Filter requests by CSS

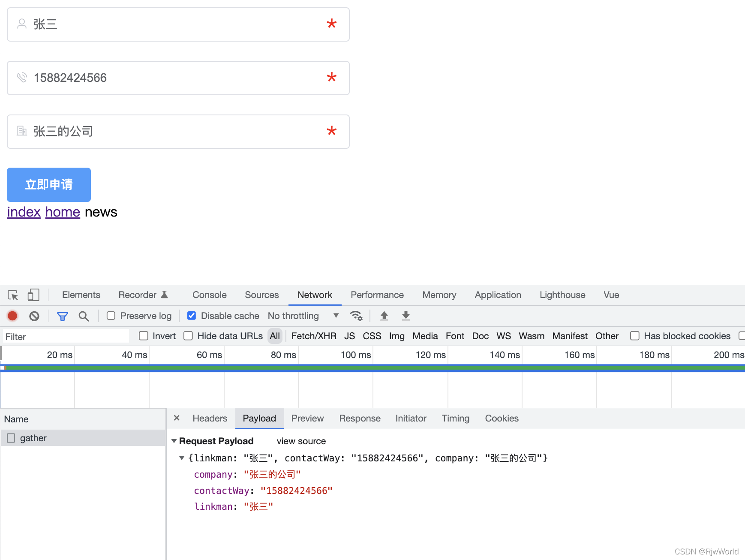[372, 336]
